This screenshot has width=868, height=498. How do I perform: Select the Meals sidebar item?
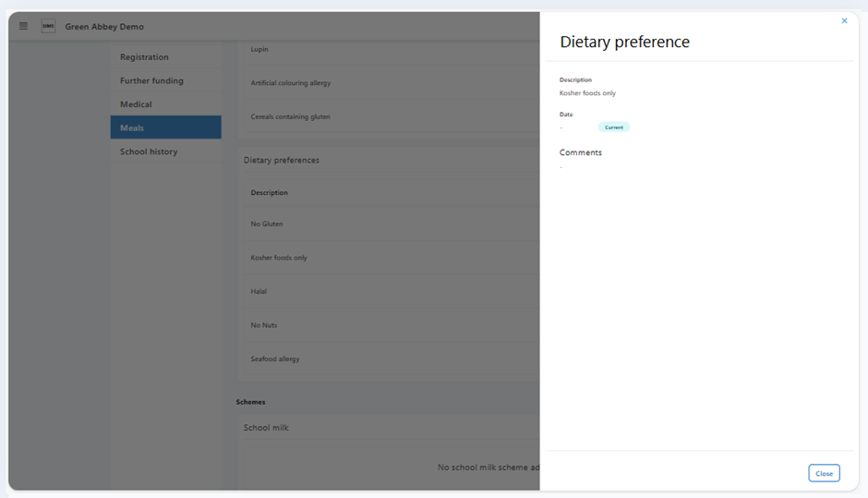(x=132, y=128)
